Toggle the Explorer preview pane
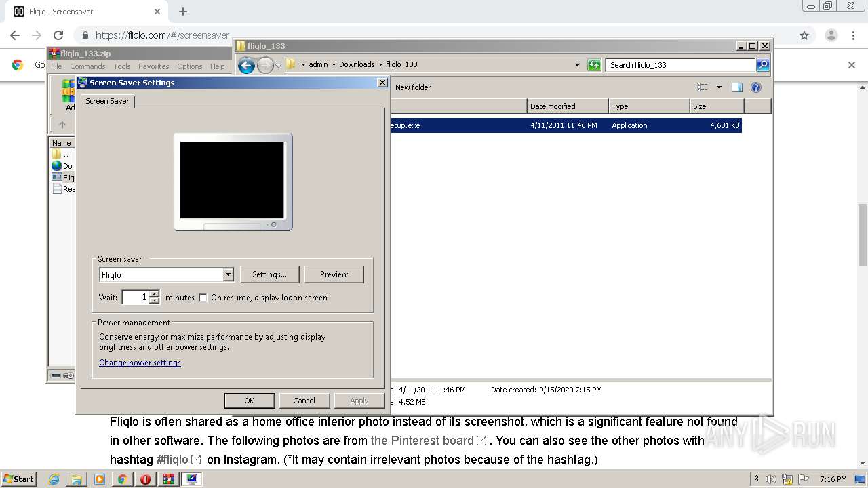This screenshot has height=488, width=868. click(737, 87)
